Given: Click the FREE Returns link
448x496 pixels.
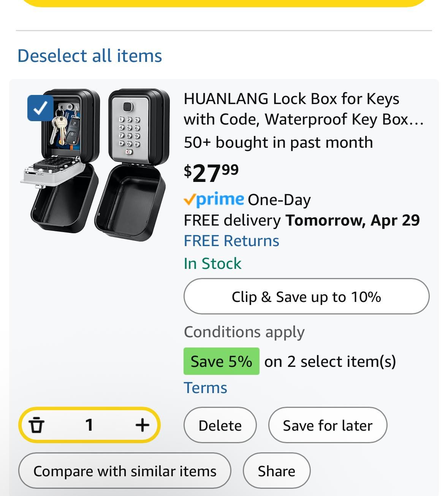Looking at the screenshot, I should click(231, 241).
